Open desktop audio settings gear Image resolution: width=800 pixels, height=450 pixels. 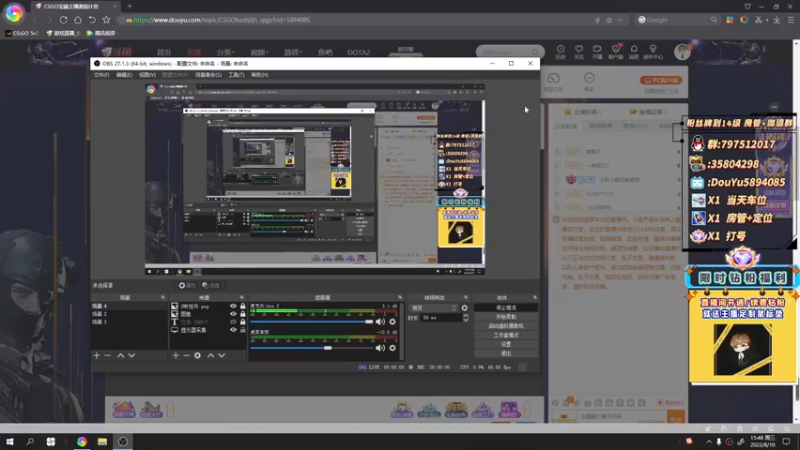click(392, 348)
